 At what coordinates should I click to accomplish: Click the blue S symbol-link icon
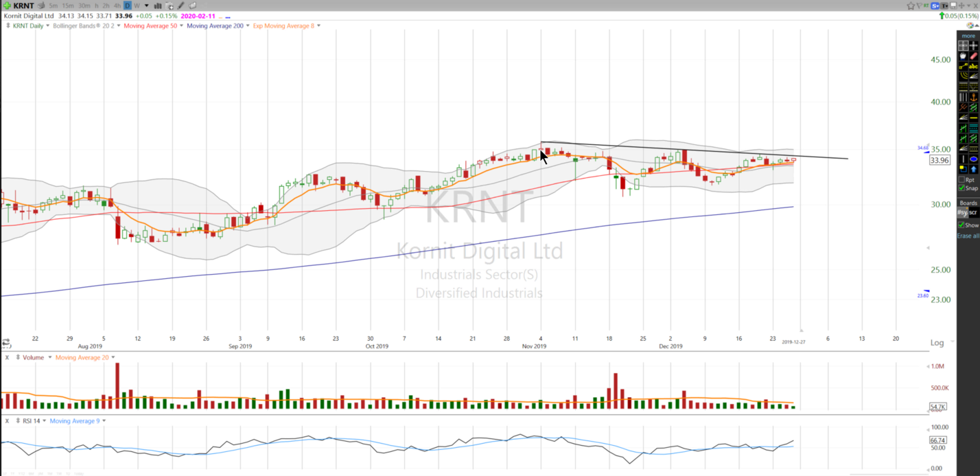(935, 5)
